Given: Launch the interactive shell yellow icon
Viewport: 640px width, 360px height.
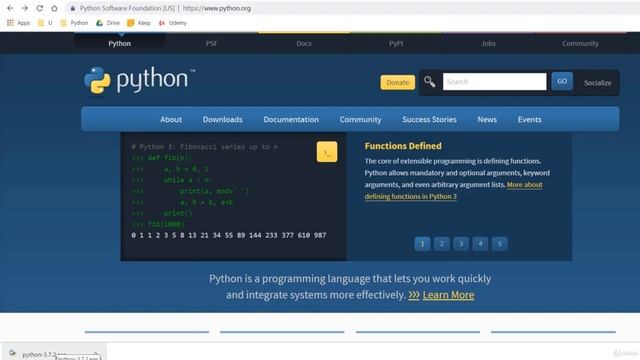Looking at the screenshot, I should [x=327, y=152].
